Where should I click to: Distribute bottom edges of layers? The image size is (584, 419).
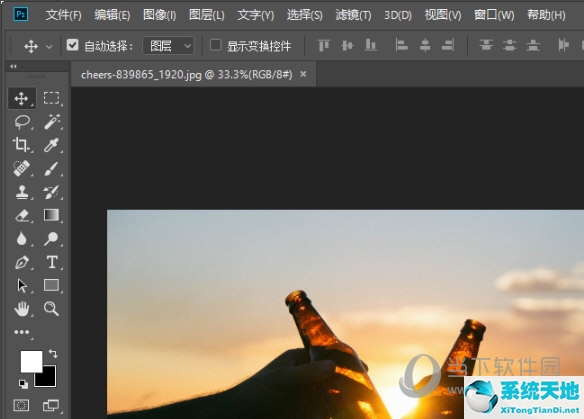coord(533,45)
